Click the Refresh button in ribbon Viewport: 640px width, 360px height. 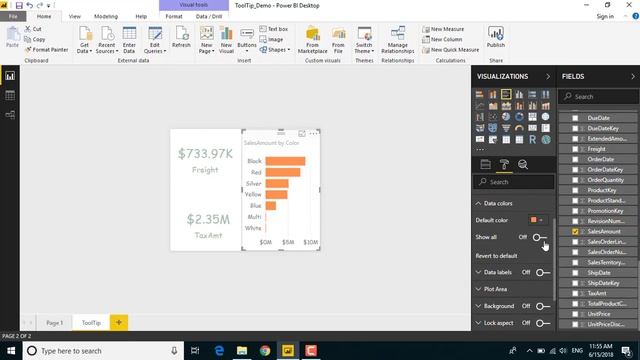(181, 38)
